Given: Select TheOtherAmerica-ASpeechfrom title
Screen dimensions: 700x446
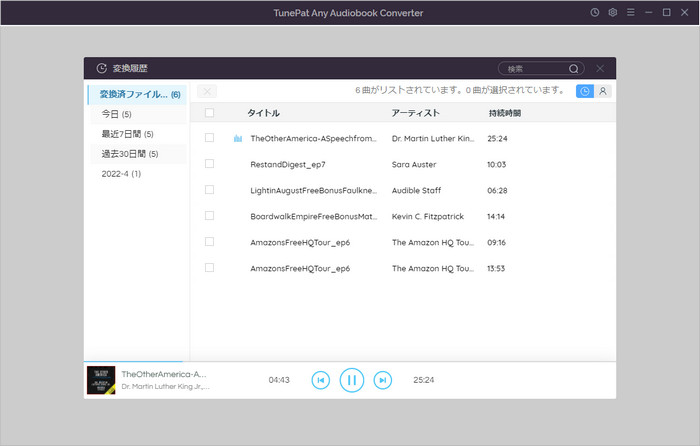Looking at the screenshot, I should click(313, 138).
